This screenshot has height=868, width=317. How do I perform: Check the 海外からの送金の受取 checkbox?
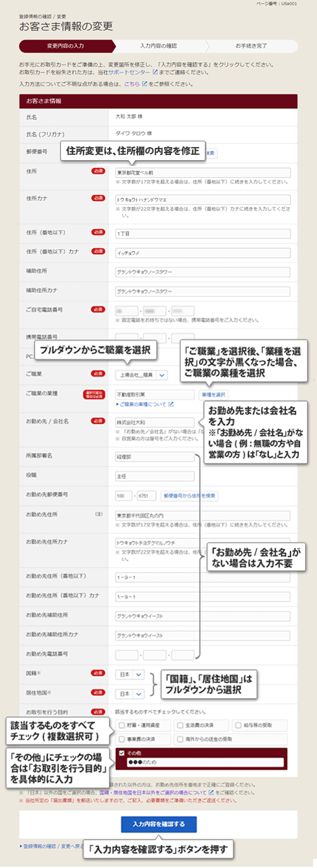click(x=179, y=738)
